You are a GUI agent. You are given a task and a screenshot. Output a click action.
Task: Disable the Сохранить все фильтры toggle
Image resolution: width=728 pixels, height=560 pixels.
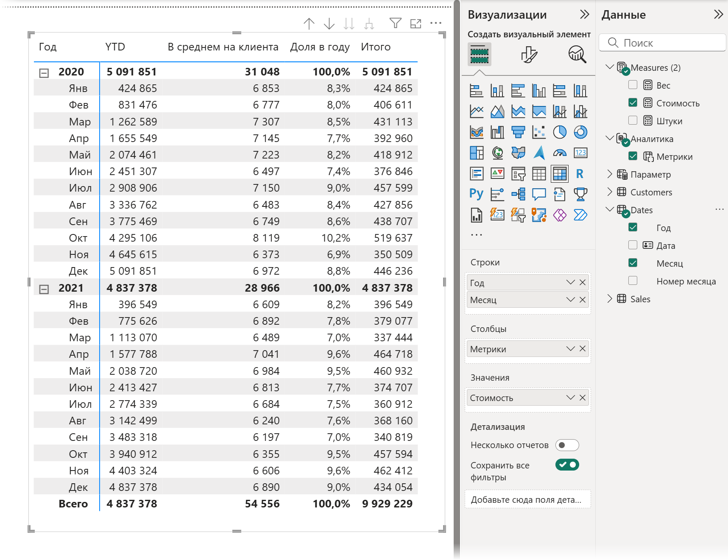(567, 465)
